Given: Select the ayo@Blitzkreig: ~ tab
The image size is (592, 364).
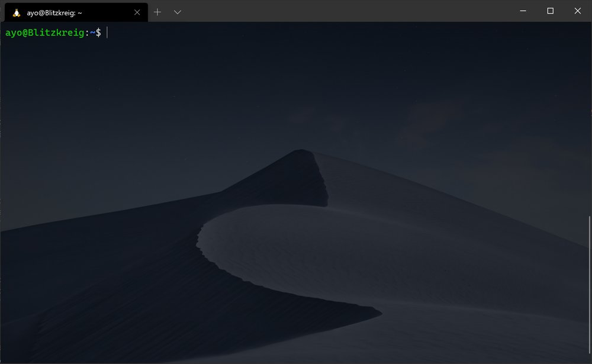Looking at the screenshot, I should pyautogui.click(x=76, y=12).
